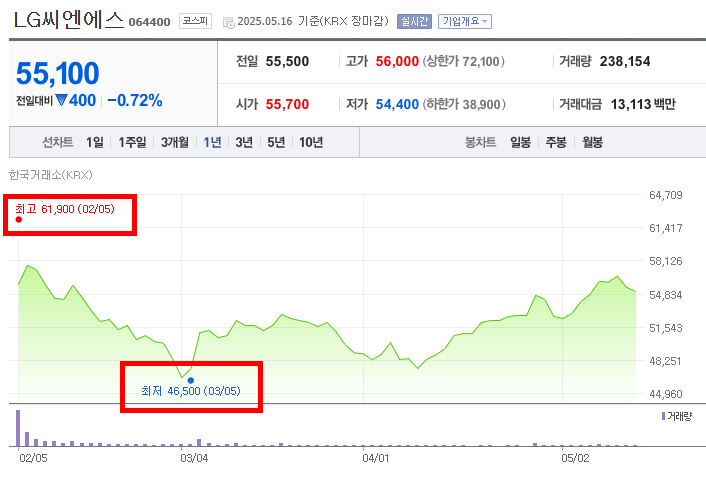Image resolution: width=706 pixels, height=477 pixels.
Task: Select the 10년 line chart tab
Action: pos(311,142)
